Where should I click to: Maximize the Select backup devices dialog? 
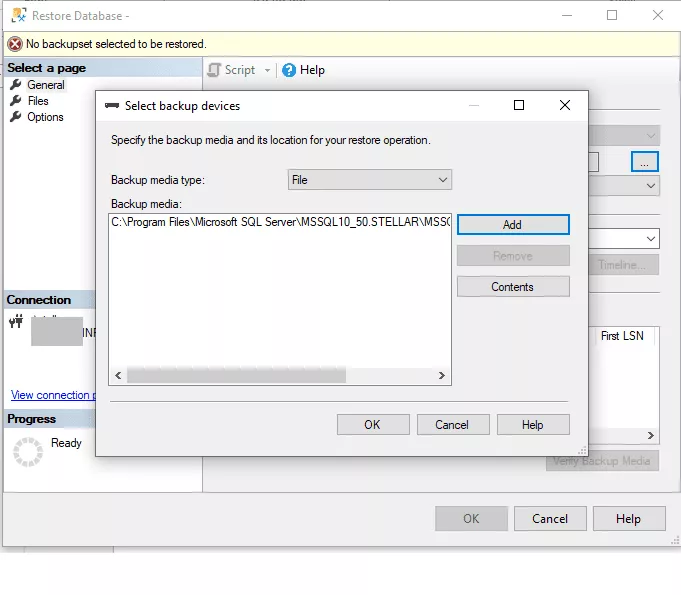pyautogui.click(x=519, y=106)
